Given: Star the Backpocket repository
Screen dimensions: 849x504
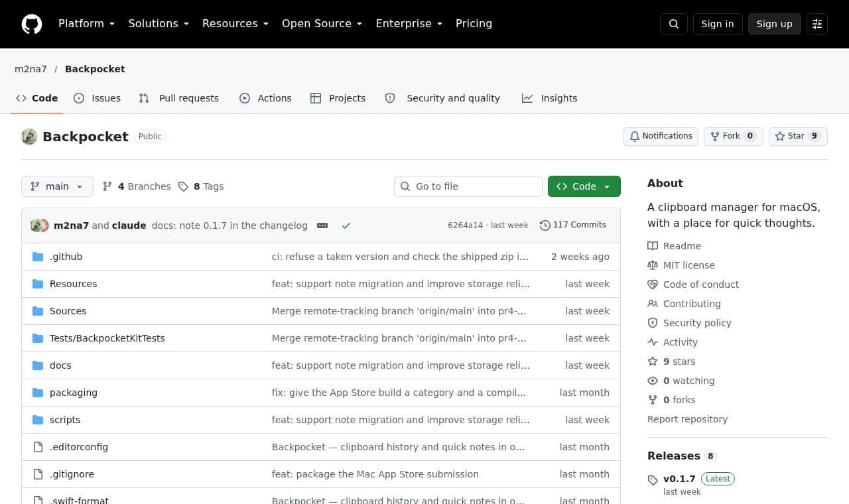Looking at the screenshot, I should (798, 136).
